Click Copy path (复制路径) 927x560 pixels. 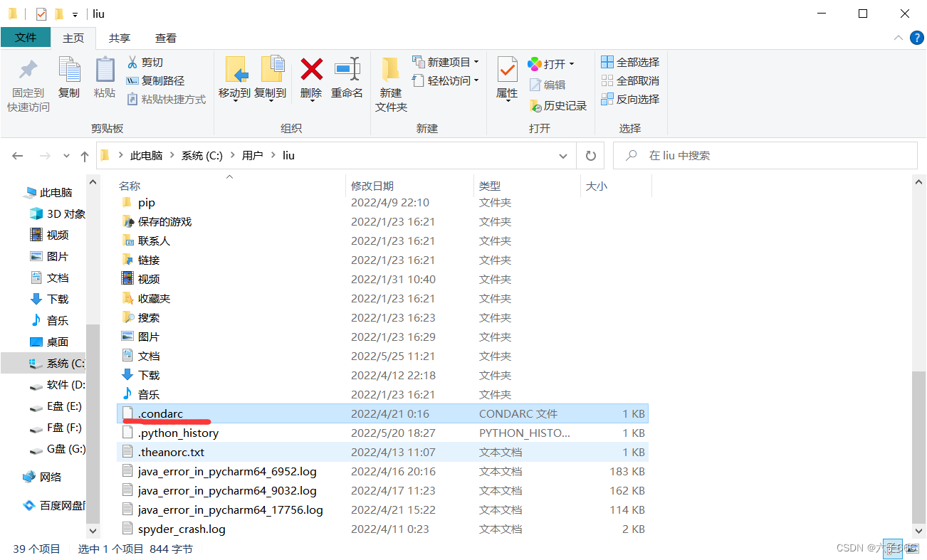tap(155, 81)
